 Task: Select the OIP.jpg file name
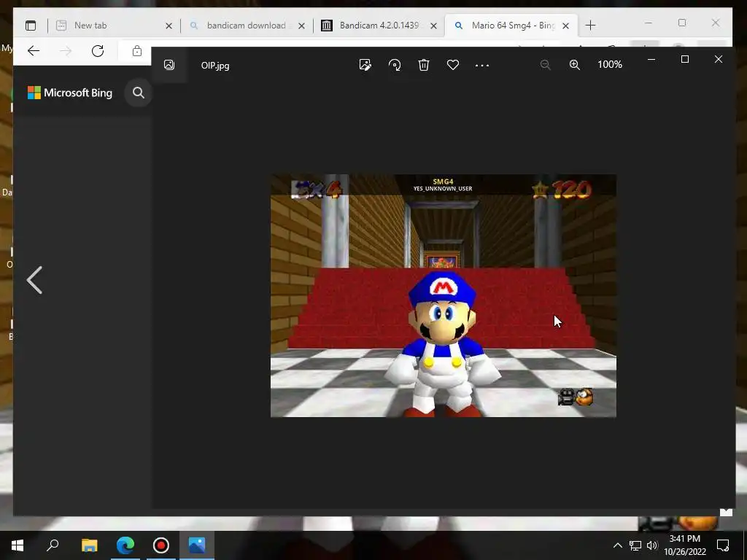[215, 66]
